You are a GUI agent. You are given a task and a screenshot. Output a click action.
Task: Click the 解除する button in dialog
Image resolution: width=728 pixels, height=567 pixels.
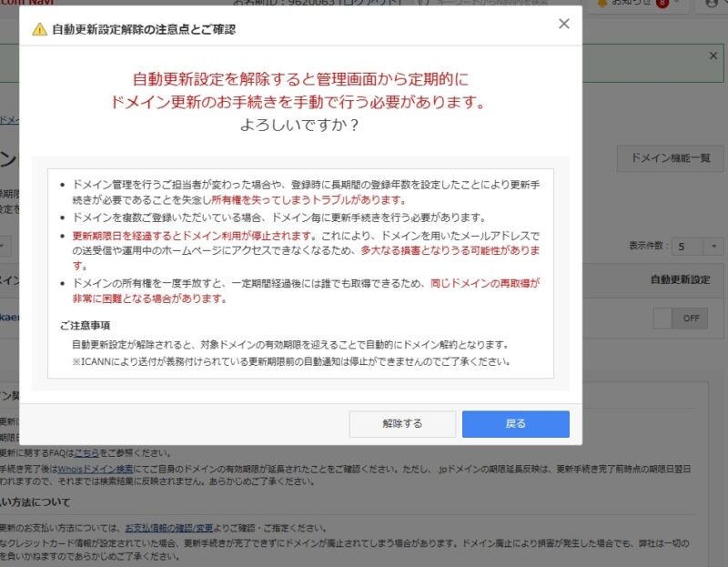coord(402,423)
